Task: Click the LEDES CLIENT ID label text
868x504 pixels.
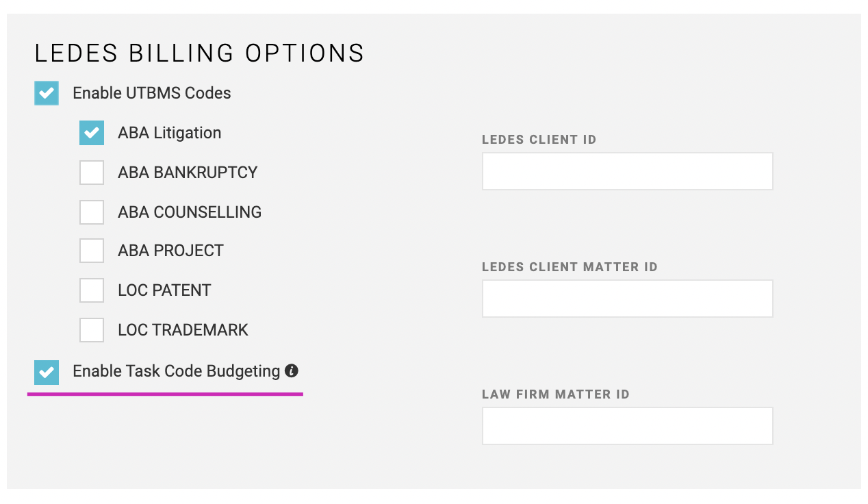Action: click(x=539, y=140)
